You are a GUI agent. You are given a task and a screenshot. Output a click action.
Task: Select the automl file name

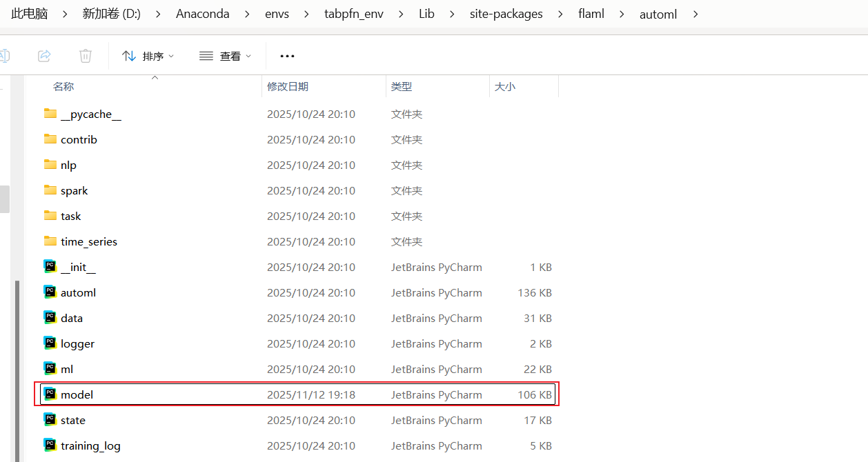pyautogui.click(x=78, y=292)
